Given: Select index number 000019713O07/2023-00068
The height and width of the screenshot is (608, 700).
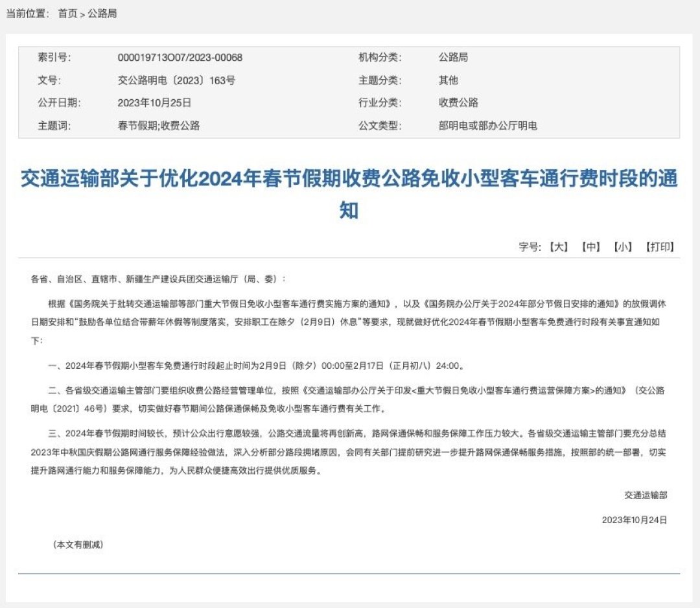Looking at the screenshot, I should tap(180, 58).
